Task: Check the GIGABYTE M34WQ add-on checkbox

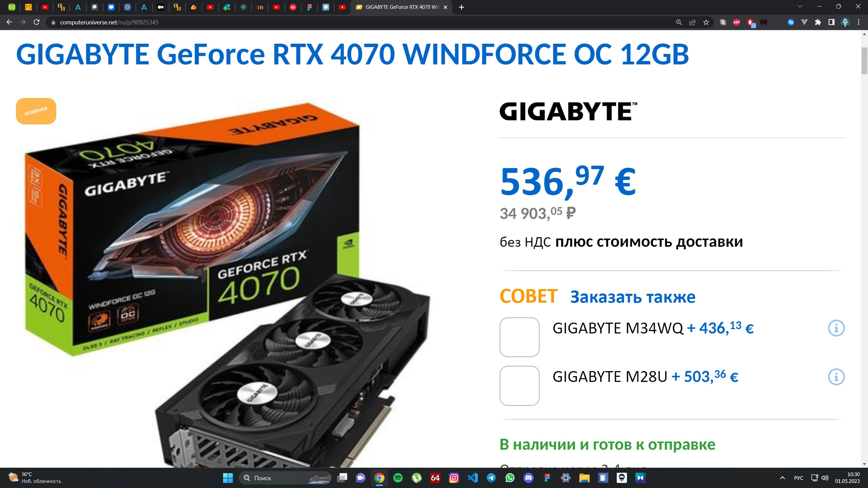Action: click(x=519, y=337)
